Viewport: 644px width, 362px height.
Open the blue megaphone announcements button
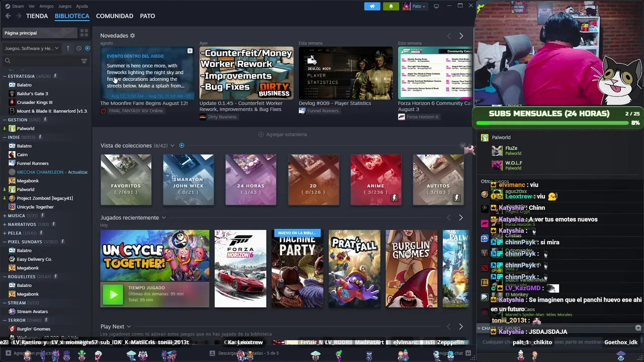372,7
